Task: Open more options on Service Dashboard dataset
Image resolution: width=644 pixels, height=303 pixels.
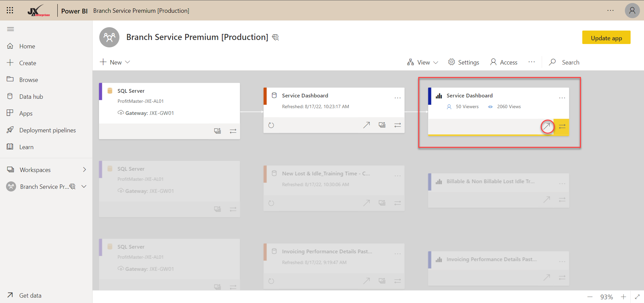Action: coord(397,98)
